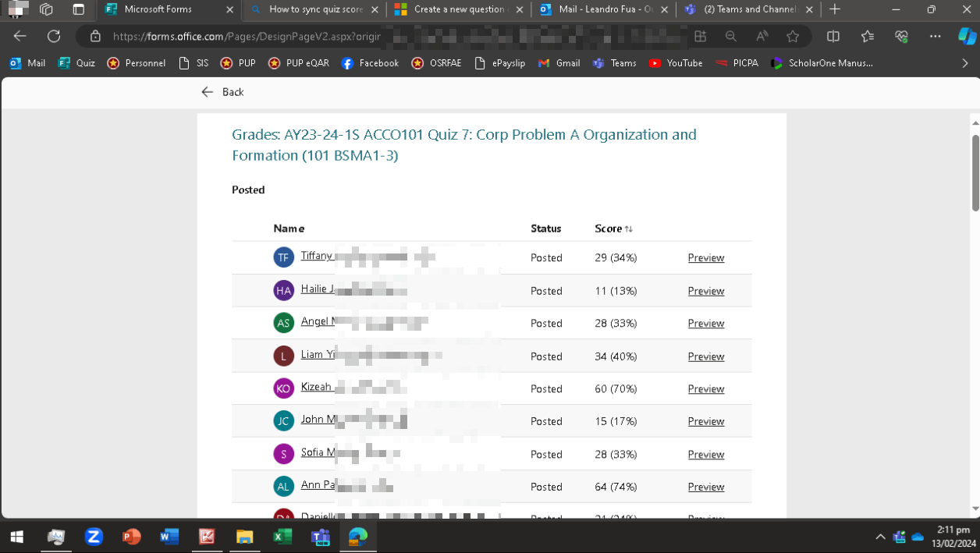Close the Microsoft Forms tab
Screen dimensions: 980x553
[229, 9]
